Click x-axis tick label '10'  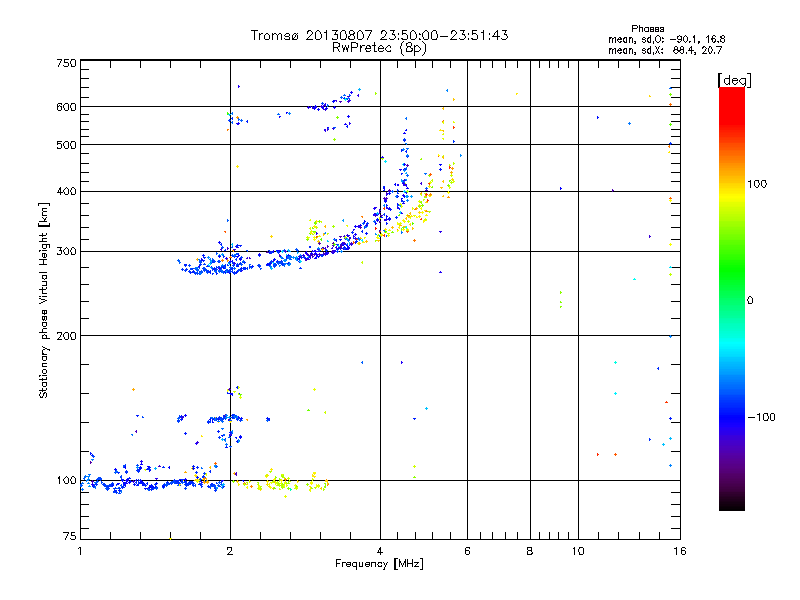(x=578, y=551)
